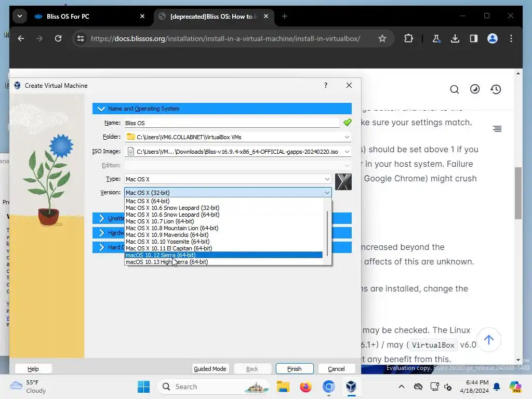
Task: Open Chrome extensions puzzle icon
Action: pyautogui.click(x=408, y=38)
